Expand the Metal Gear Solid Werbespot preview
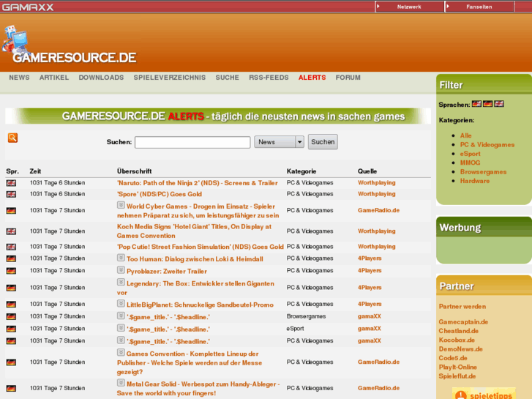Screen dimensions: 532x399 (x=121, y=383)
